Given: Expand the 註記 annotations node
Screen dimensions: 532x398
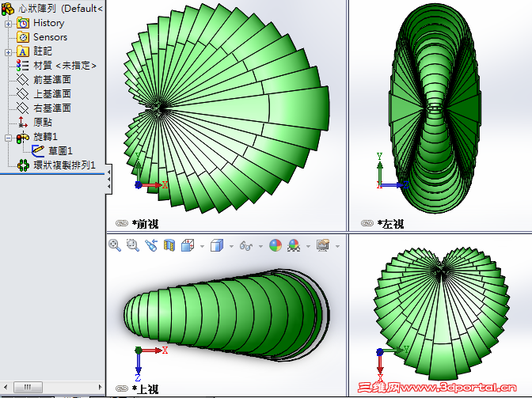Looking at the screenshot, I should pyautogui.click(x=8, y=52).
